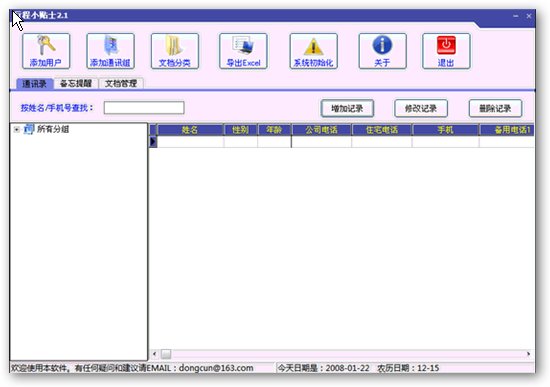The width and height of the screenshot is (550, 387).
Task: Click the 农历日期 12-15 status text
Action: click(408, 368)
